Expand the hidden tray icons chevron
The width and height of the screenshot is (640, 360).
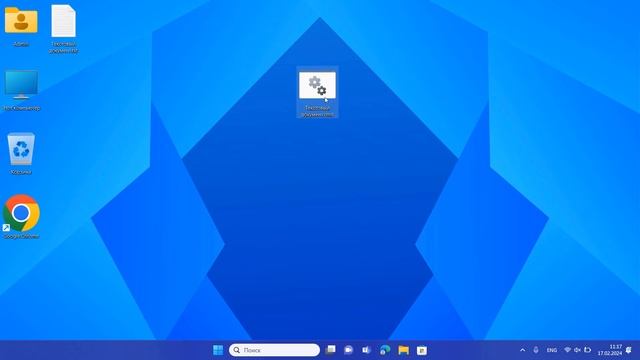[x=522, y=350]
